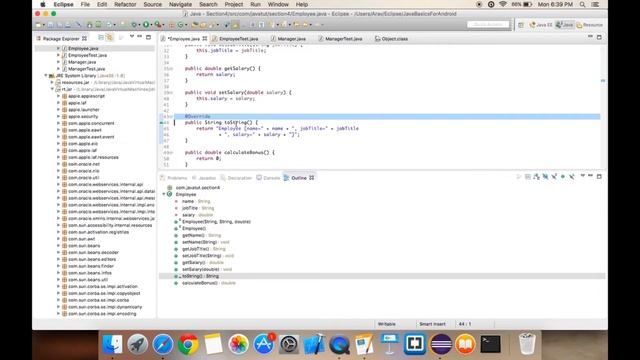
Task: Maximize the editor area
Action: coord(599,37)
